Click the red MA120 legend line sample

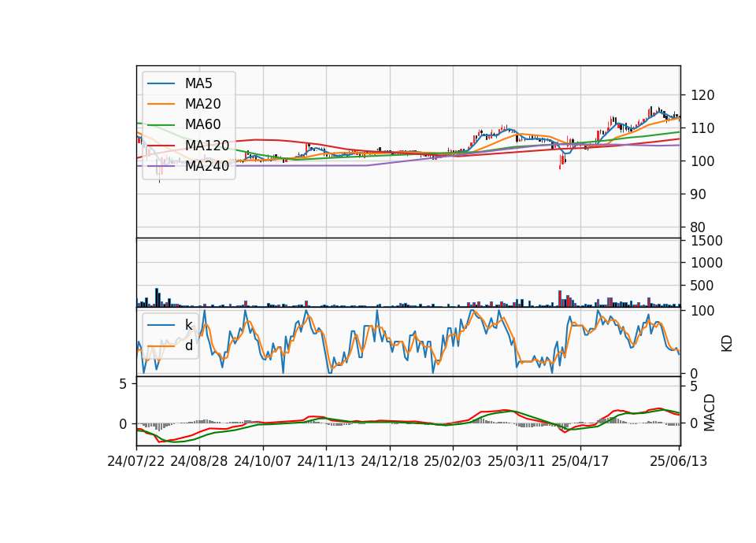161,146
